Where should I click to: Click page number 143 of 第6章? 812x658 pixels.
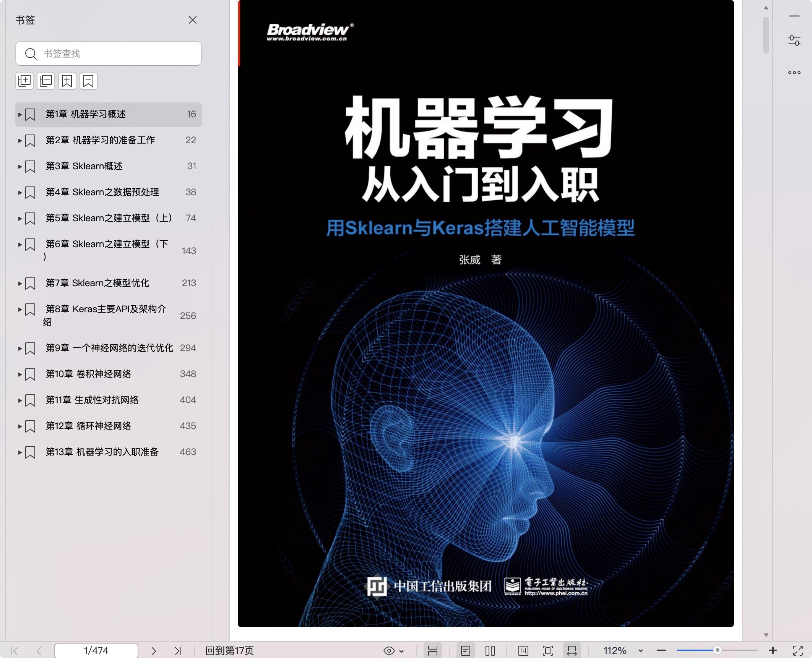coord(188,251)
